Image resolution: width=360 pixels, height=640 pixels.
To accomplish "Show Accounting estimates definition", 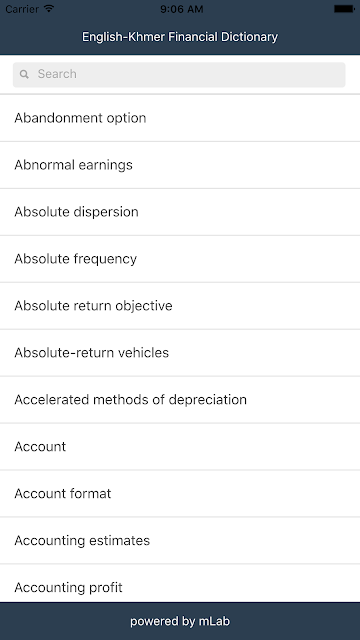I will (180, 541).
